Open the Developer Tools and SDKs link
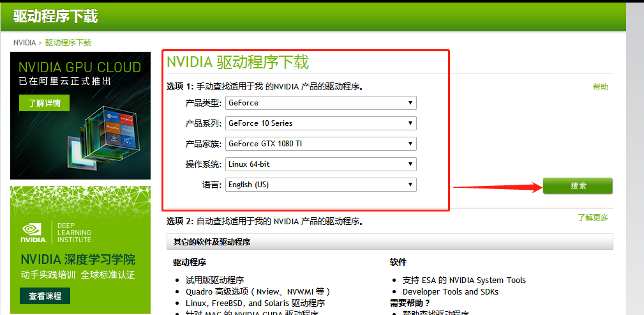Image resolution: width=644 pixels, height=315 pixels. coord(451,292)
